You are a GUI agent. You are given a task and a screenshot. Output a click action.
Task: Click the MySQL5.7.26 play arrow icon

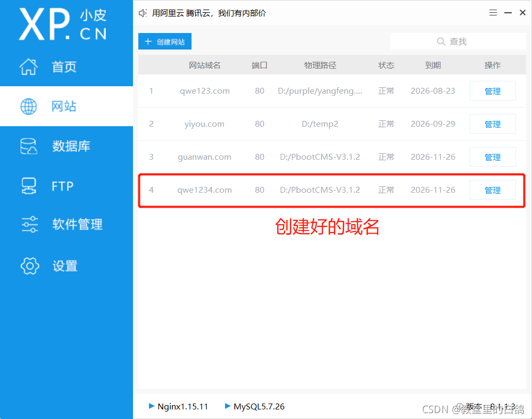(x=228, y=406)
